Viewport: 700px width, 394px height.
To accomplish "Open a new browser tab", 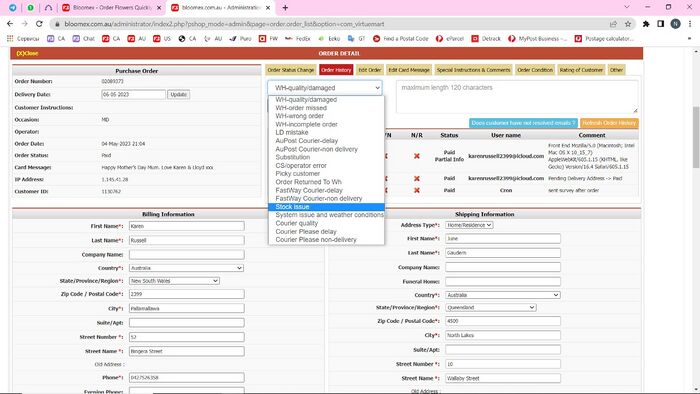I will pos(285,8).
